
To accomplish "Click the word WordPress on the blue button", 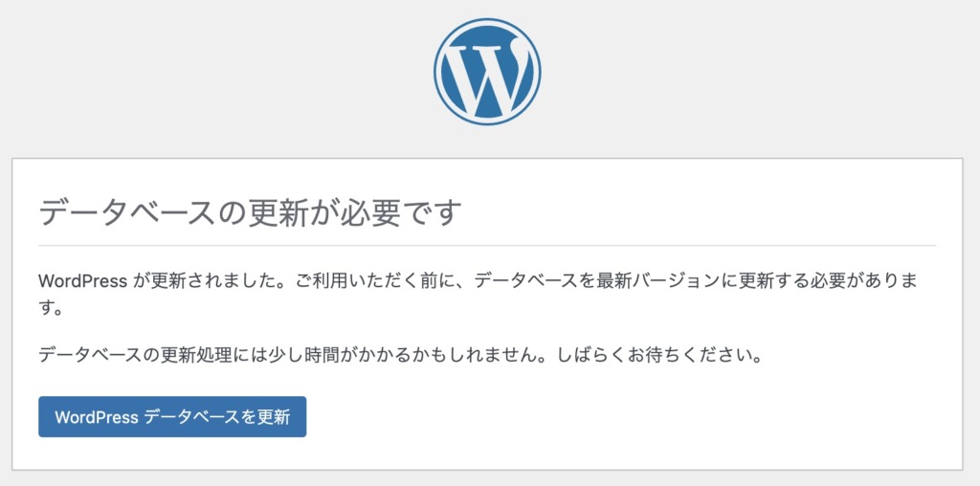I will [97, 417].
